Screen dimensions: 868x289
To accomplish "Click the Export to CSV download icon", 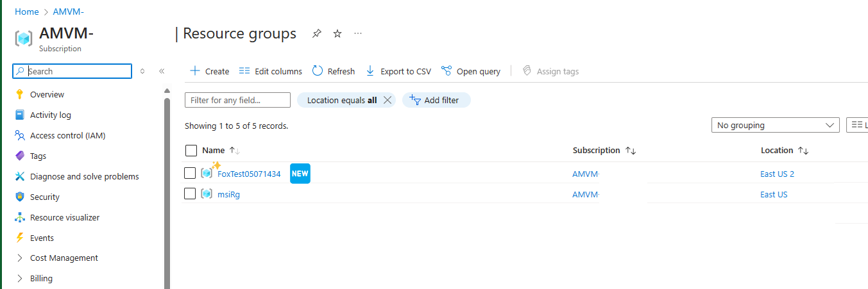I will 370,71.
